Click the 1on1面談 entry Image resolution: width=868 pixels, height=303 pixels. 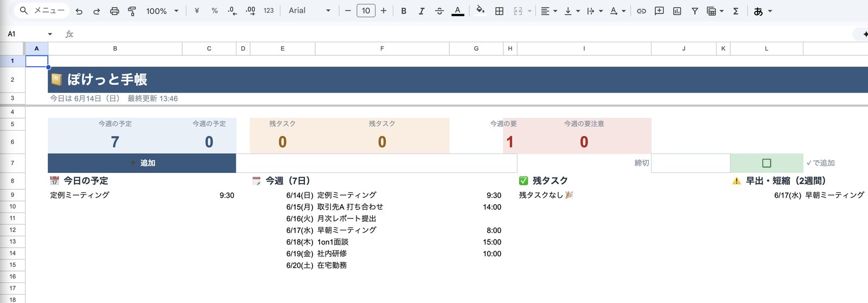click(333, 242)
